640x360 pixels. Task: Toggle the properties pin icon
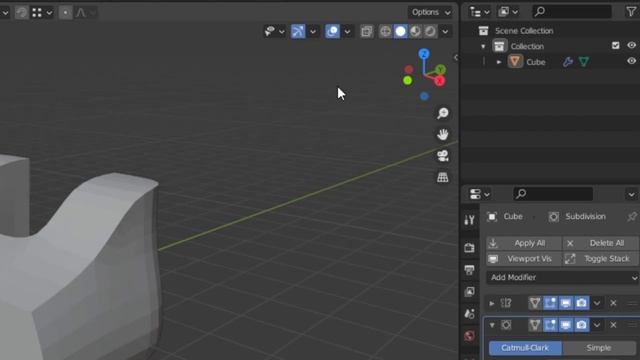point(632,216)
